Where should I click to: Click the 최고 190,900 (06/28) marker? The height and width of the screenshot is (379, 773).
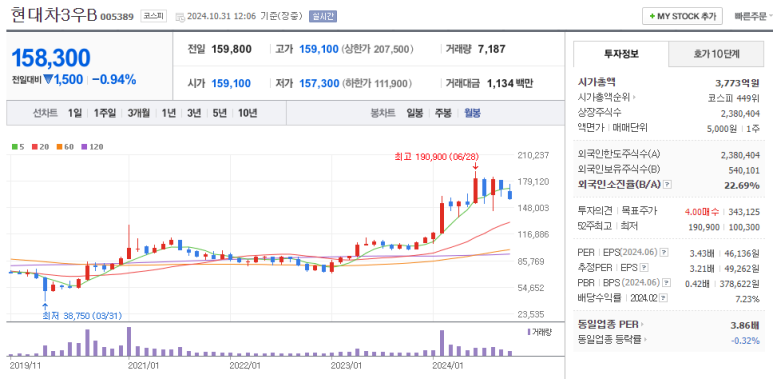(x=437, y=156)
